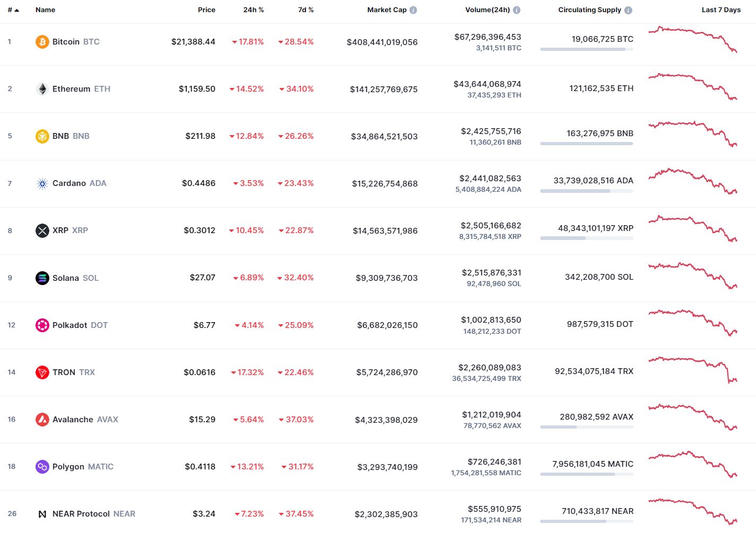756x533 pixels.
Task: Click Bitcoin circulating supply progress bar
Action: pyautogui.click(x=587, y=49)
